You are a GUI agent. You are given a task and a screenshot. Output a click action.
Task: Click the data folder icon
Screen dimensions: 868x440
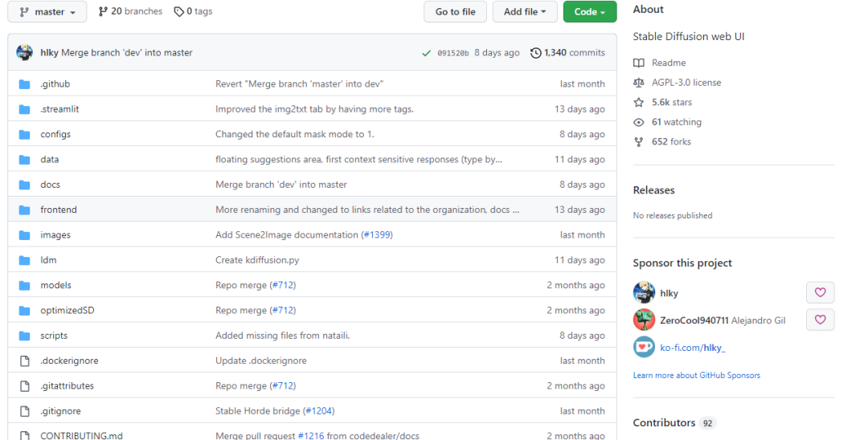(24, 160)
